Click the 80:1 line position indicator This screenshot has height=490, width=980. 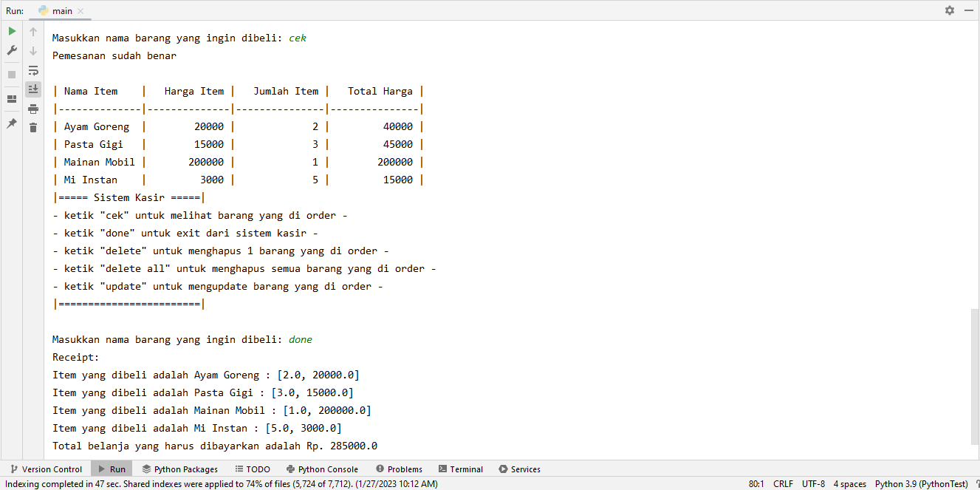[756, 484]
